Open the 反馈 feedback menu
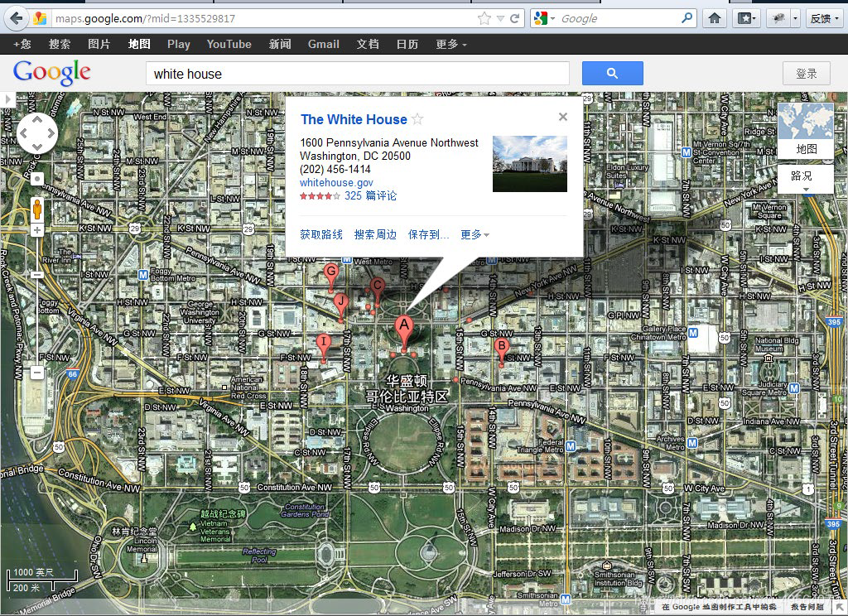This screenshot has width=848, height=616. pyautogui.click(x=824, y=18)
